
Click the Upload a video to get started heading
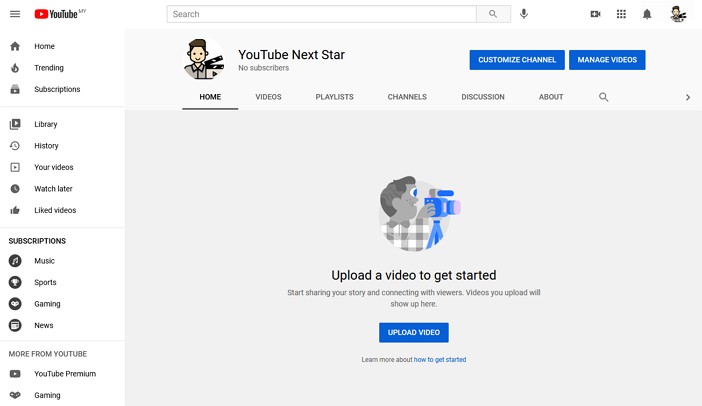click(414, 275)
